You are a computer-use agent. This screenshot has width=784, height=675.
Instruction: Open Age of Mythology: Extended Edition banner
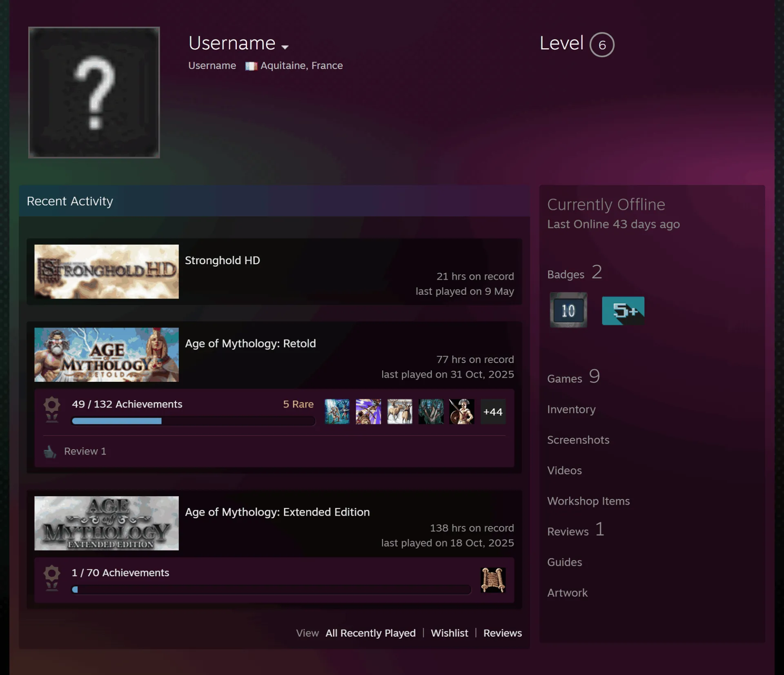pos(107,523)
